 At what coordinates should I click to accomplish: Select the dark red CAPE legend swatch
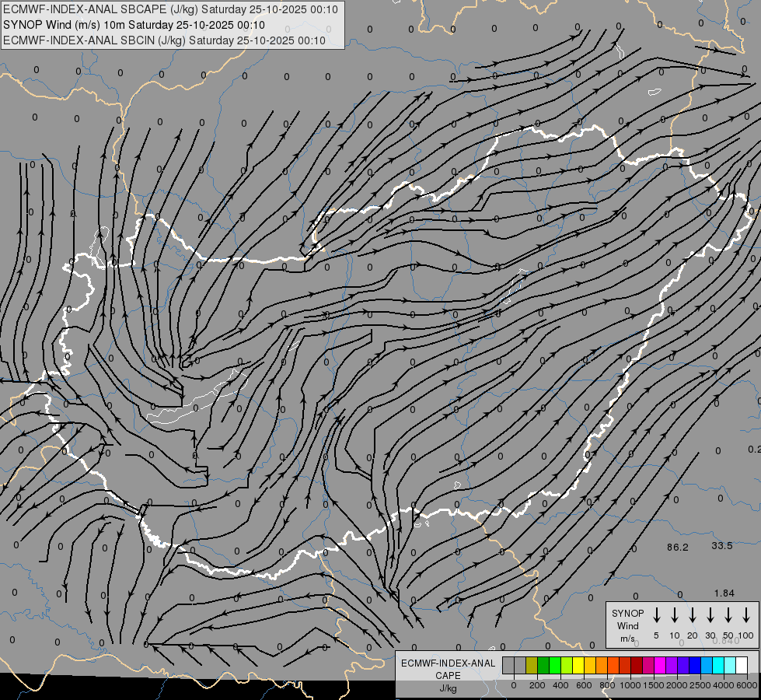click(x=637, y=665)
